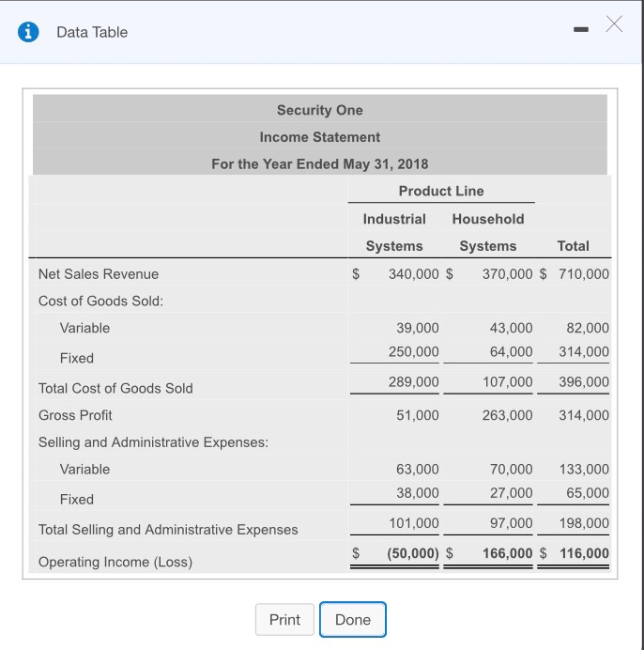Click the Total Cost of Goods Sold label
644x650 pixels.
click(x=115, y=388)
